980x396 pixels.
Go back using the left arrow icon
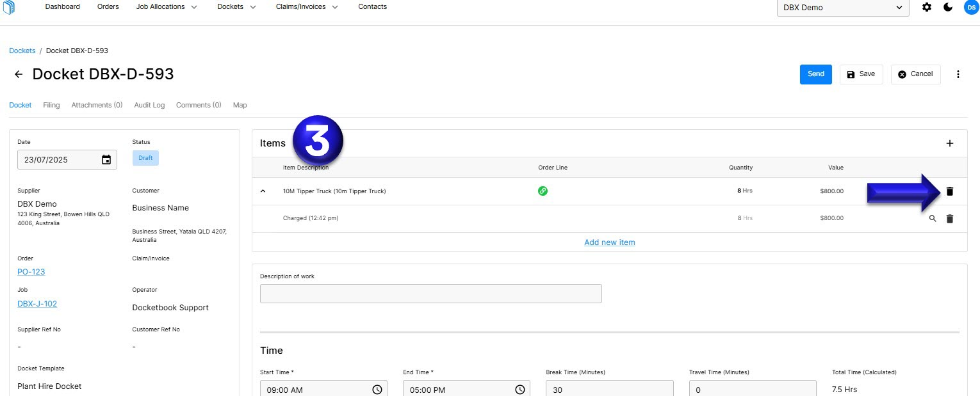[x=19, y=74]
